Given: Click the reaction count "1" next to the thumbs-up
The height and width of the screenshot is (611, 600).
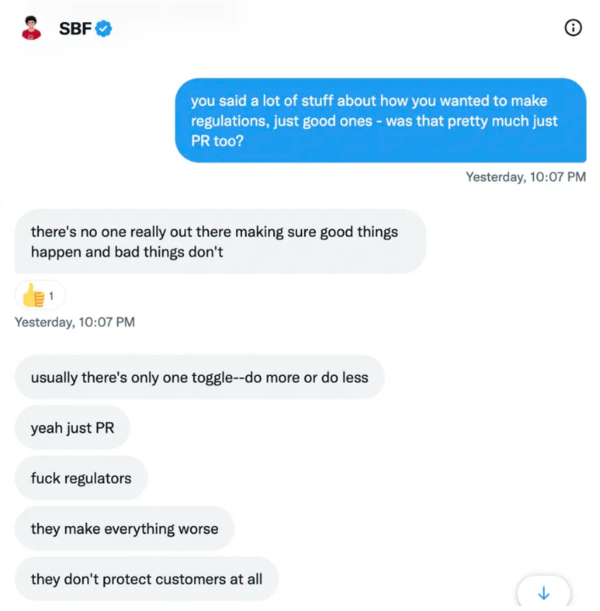Looking at the screenshot, I should coord(51,296).
